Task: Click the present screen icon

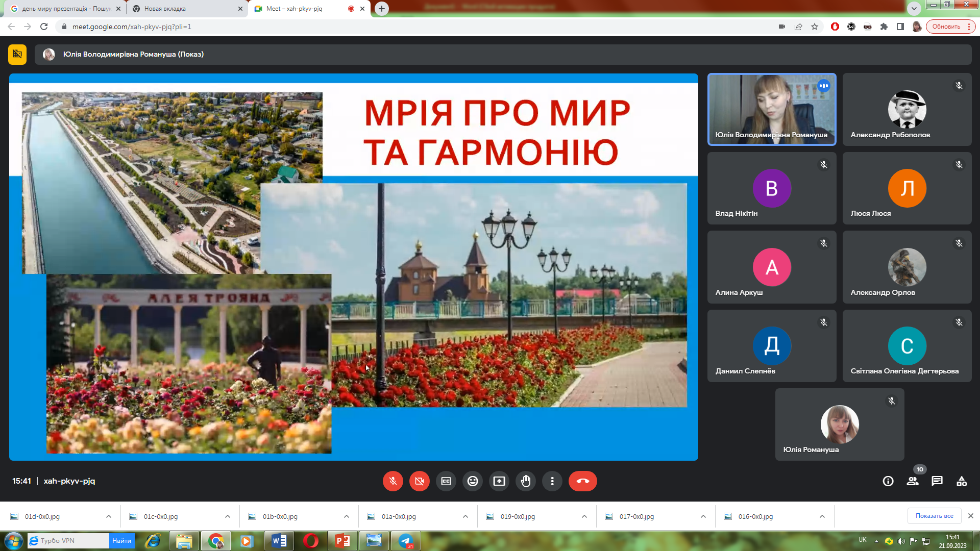Action: pos(499,481)
